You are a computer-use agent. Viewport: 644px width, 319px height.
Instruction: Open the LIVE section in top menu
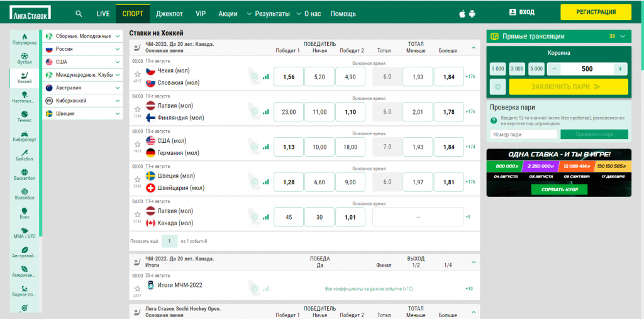(103, 13)
